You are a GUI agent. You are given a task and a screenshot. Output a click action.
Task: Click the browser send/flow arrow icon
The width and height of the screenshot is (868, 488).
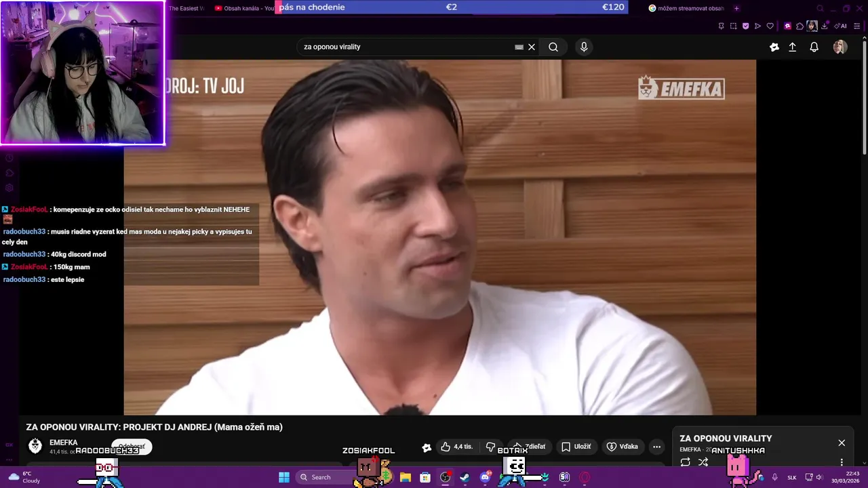[x=757, y=26]
